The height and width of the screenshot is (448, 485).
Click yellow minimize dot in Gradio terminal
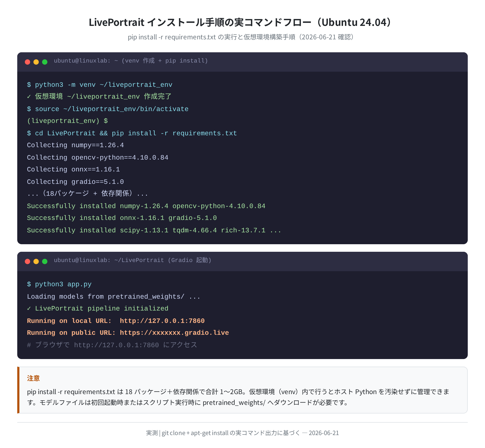[36, 261]
